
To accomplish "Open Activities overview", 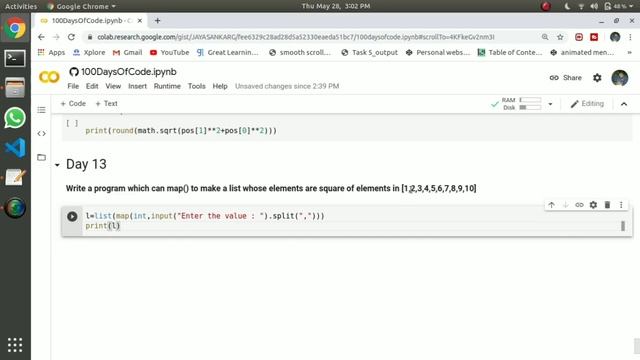I will click(x=21, y=6).
